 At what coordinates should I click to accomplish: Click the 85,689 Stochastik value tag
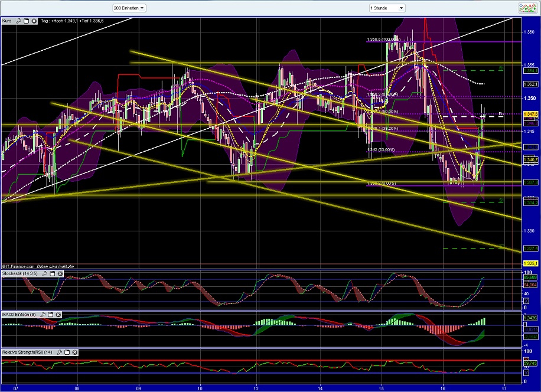[530, 277]
